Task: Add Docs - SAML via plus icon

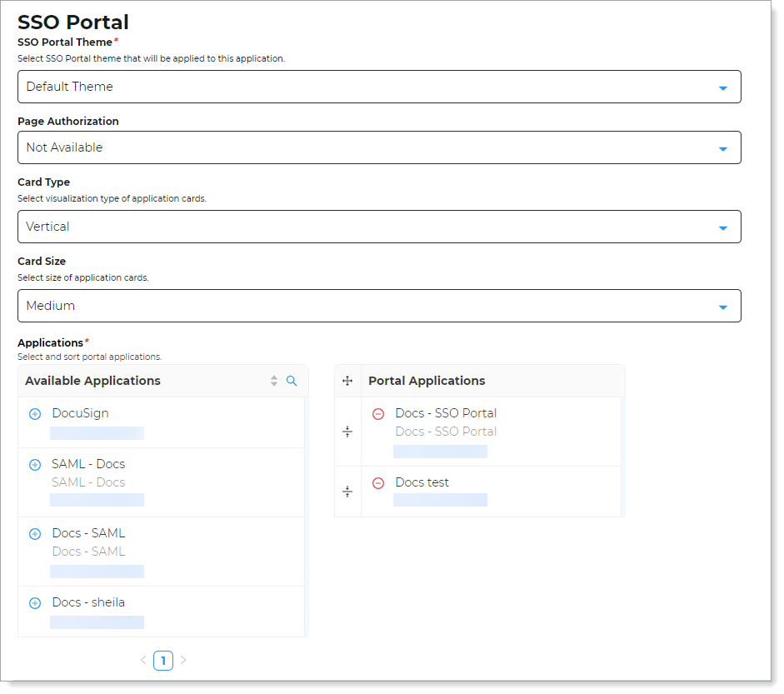Action: coord(35,533)
